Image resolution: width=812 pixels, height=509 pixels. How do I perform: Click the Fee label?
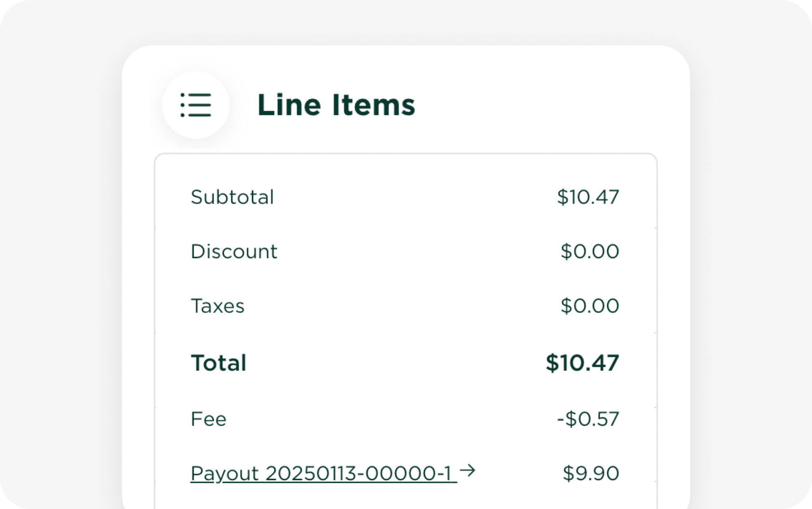pyautogui.click(x=208, y=419)
